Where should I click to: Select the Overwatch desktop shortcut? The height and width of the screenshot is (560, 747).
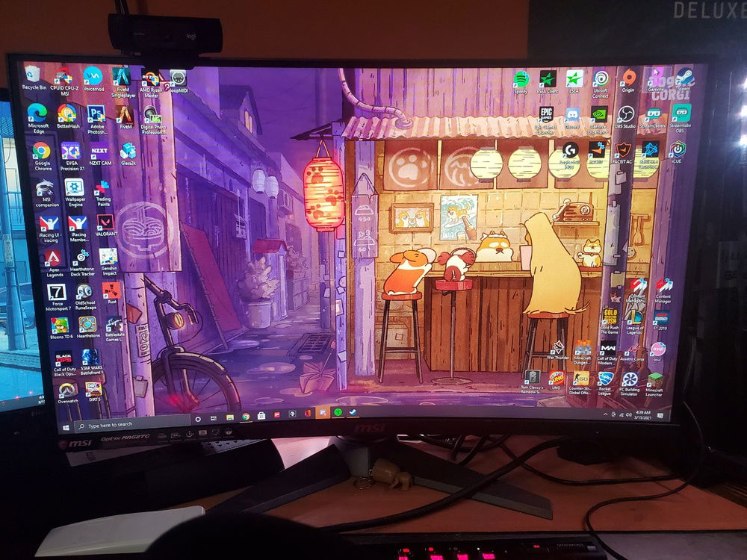click(x=68, y=390)
